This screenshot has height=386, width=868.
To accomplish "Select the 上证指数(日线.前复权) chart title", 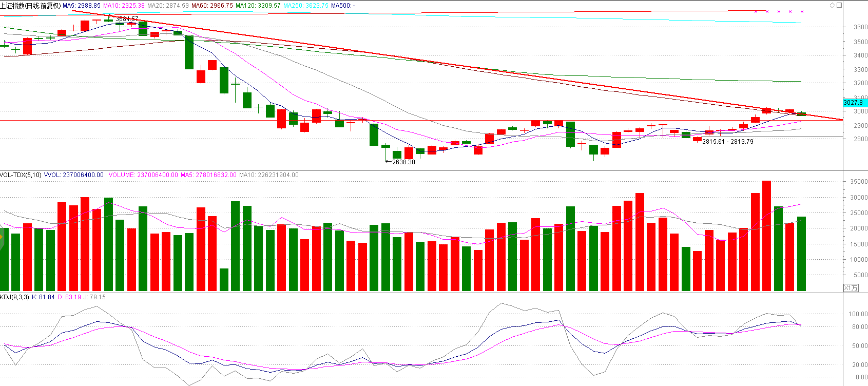I will 30,6.
